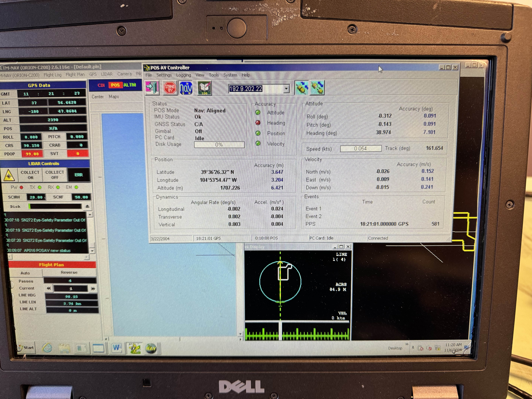Click the Connect plug icon
This screenshot has height=399, width=532.
pyautogui.click(x=302, y=88)
